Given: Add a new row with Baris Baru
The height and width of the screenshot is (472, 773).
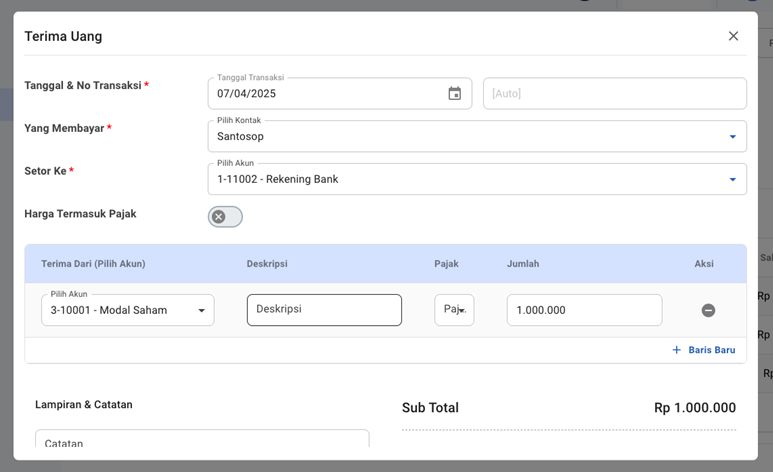Looking at the screenshot, I should tap(711, 350).
